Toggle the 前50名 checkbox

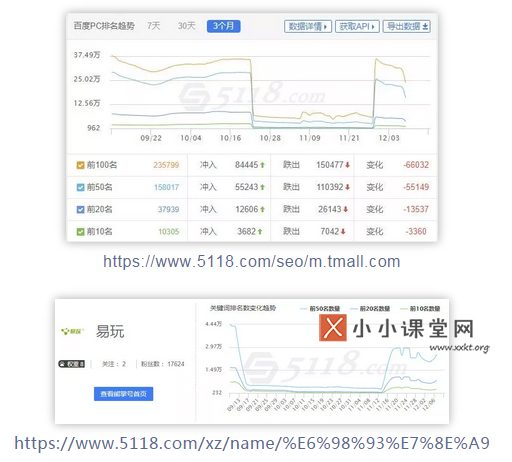(x=80, y=187)
